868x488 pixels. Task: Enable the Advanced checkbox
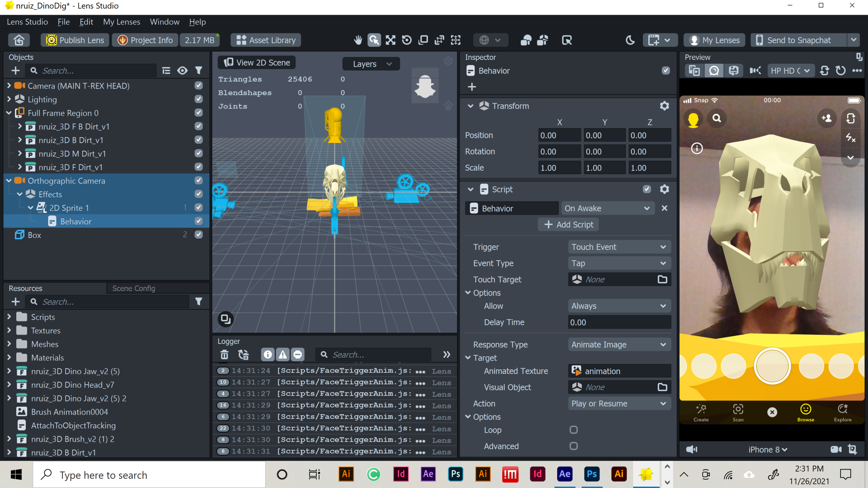(x=573, y=446)
